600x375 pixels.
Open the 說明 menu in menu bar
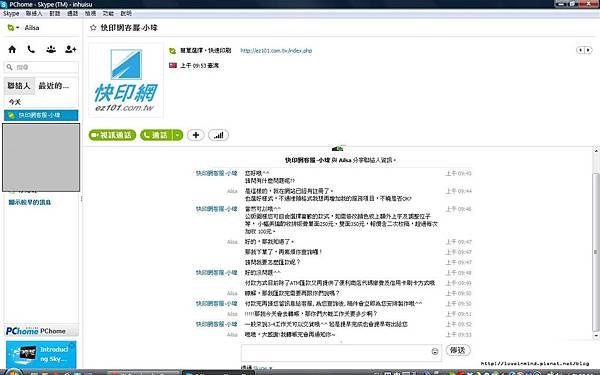(126, 13)
